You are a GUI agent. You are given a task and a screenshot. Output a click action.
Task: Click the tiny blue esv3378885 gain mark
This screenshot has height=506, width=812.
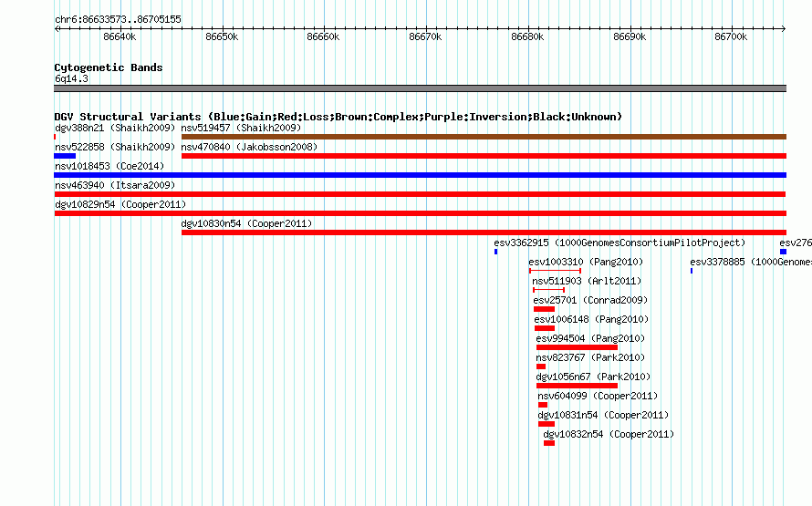(x=692, y=271)
